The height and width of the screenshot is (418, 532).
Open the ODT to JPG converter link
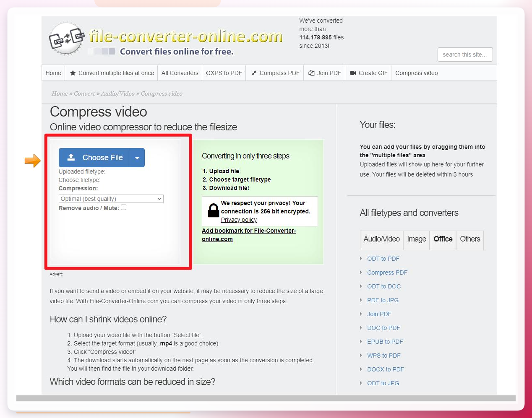pos(383,383)
